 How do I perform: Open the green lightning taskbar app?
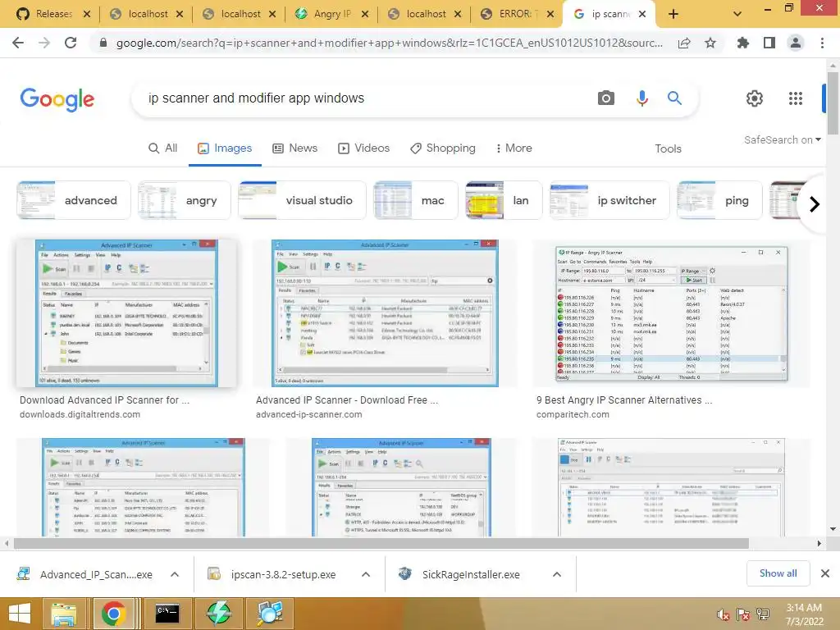(218, 614)
